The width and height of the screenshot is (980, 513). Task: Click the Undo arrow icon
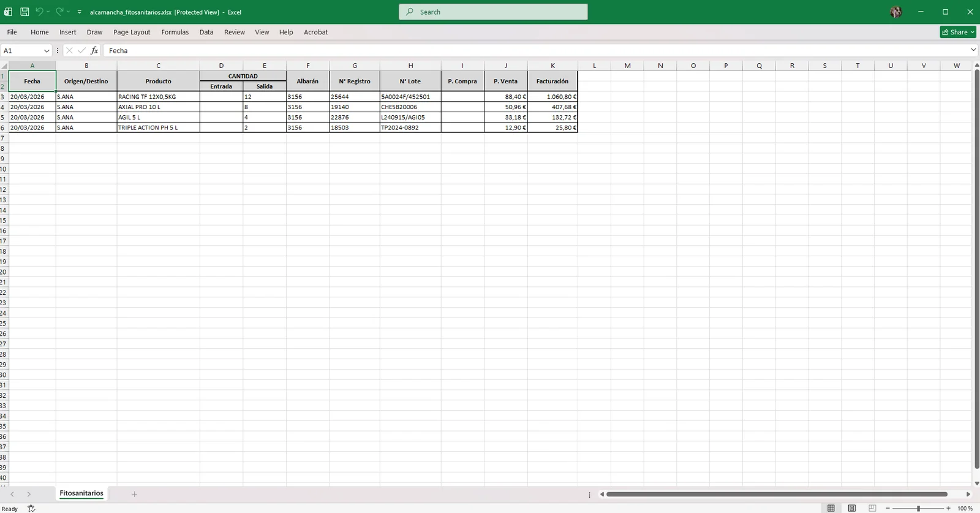(39, 12)
